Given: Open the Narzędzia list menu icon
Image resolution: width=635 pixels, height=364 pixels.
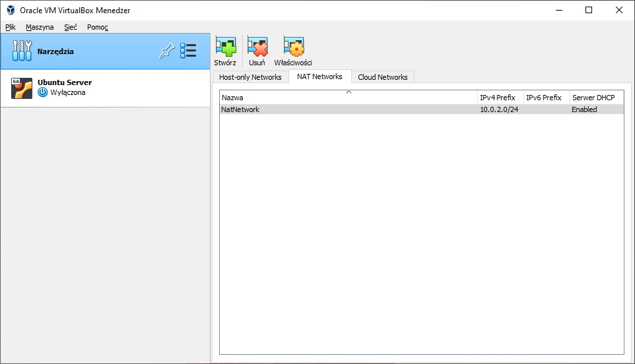Looking at the screenshot, I should 188,51.
